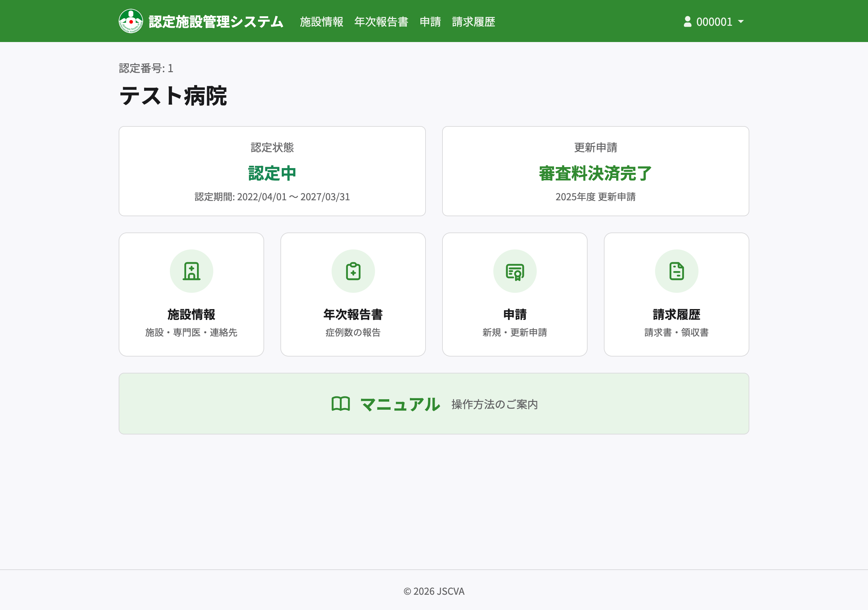This screenshot has height=610, width=868.
Task: Open 施設情報 in the navigation bar
Action: tap(321, 22)
